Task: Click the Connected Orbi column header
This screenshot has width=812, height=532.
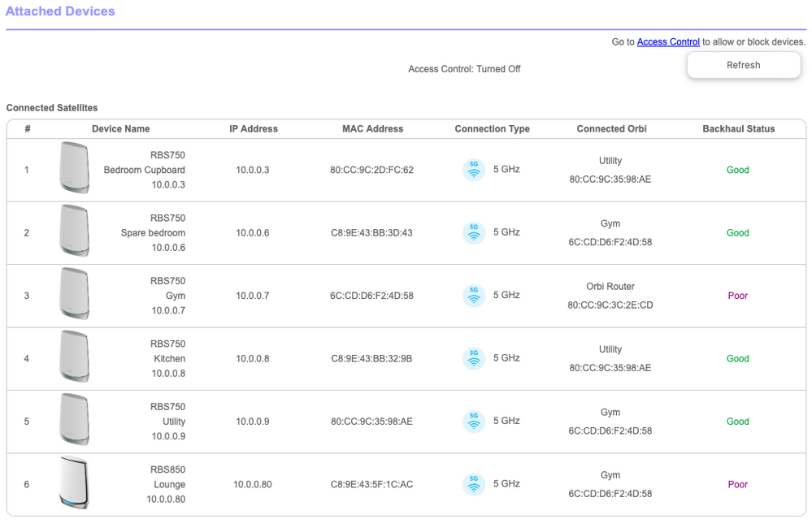Action: tap(611, 129)
